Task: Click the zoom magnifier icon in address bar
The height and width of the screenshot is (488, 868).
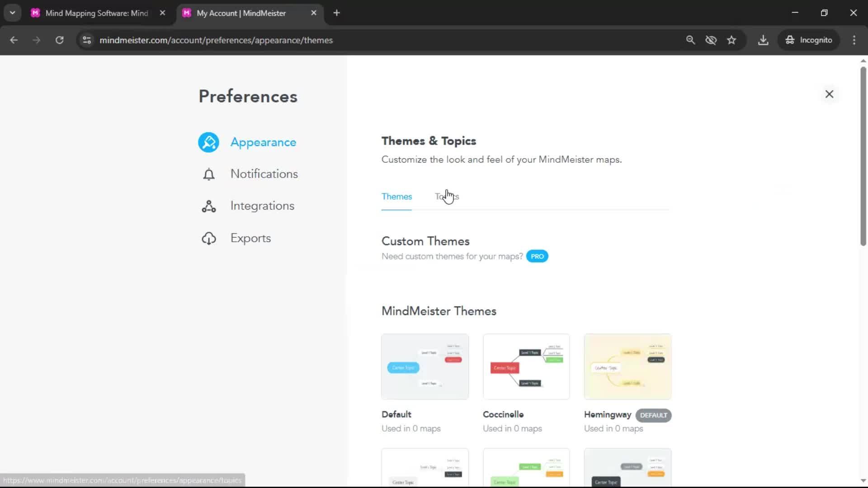Action: [x=690, y=40]
